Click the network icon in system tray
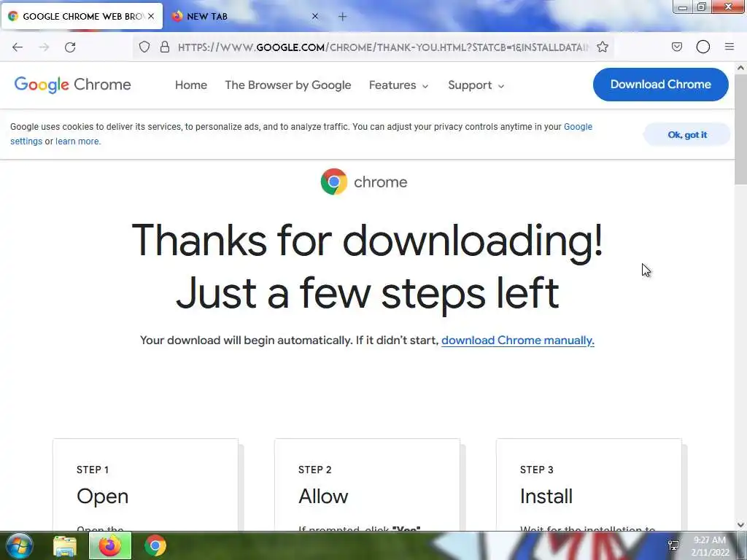Viewport: 747px width, 560px height. [x=673, y=545]
